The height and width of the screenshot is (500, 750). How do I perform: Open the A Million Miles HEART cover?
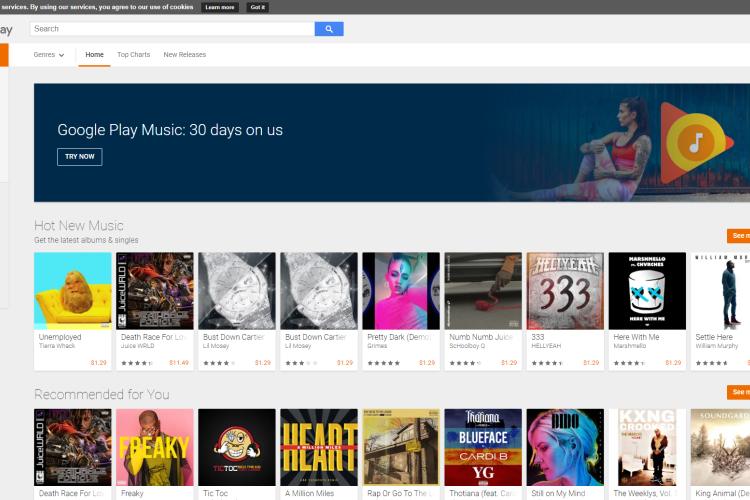(x=319, y=447)
